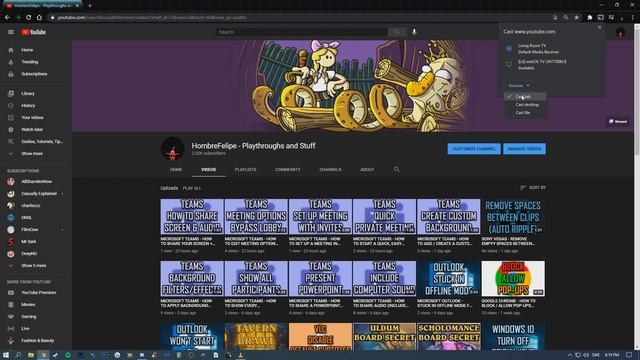Open browser extensions puzzle icon
The height and width of the screenshot is (360, 640).
click(x=589, y=18)
